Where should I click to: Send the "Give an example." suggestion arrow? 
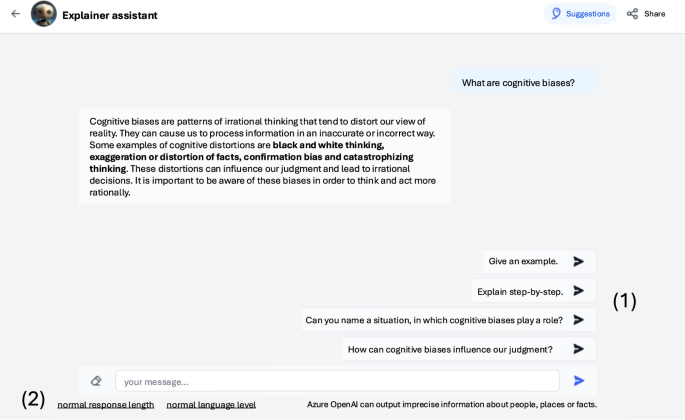tap(579, 261)
